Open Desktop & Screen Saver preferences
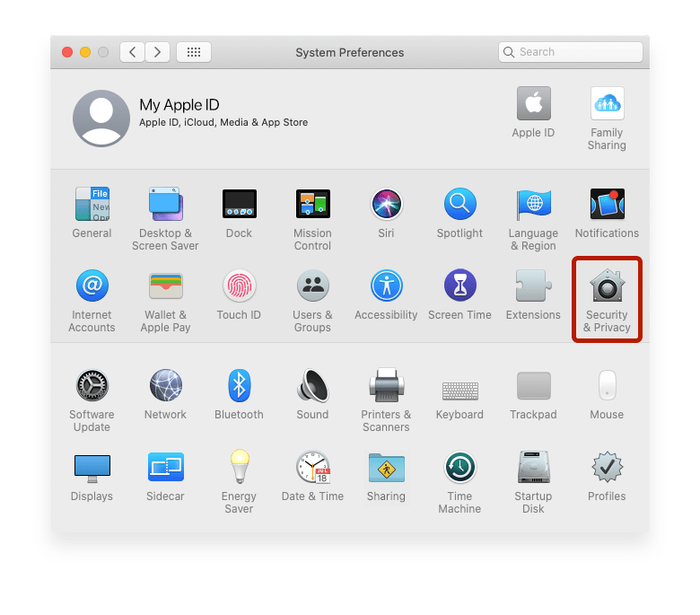 [x=165, y=204]
